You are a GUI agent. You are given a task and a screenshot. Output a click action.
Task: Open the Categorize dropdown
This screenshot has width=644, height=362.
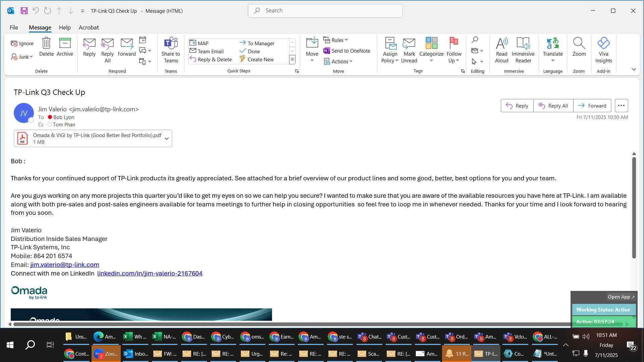point(431,50)
